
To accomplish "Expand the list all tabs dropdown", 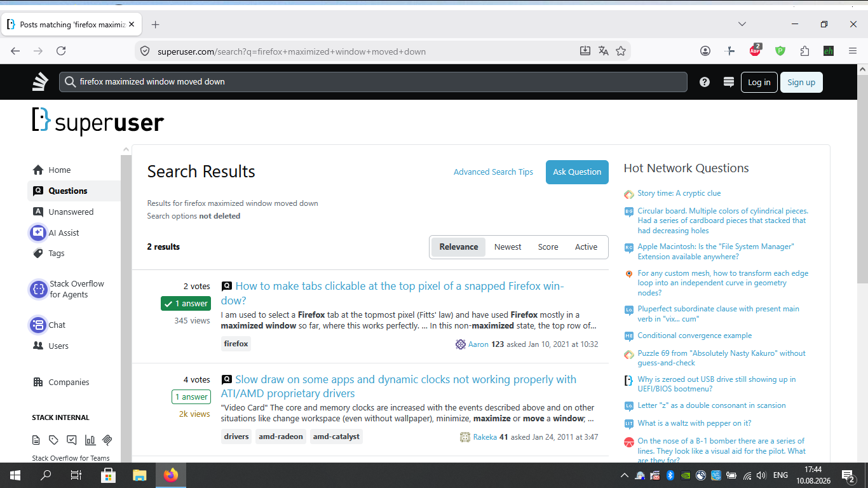I will [x=742, y=24].
